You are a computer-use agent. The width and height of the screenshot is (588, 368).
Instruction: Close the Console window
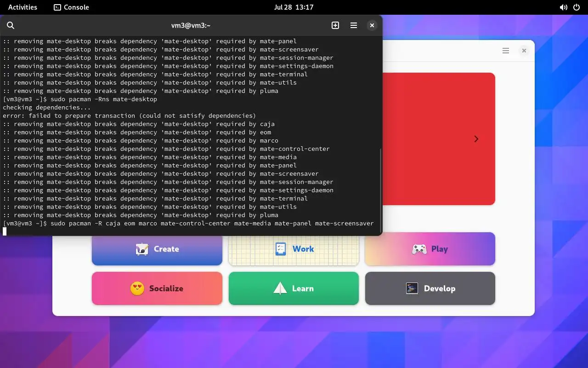point(372,25)
